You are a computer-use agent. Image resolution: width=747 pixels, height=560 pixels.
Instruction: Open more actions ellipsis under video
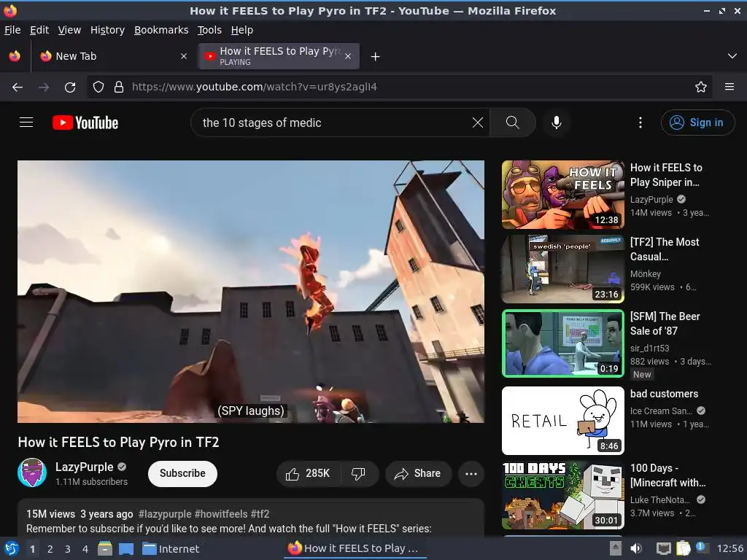point(471,473)
